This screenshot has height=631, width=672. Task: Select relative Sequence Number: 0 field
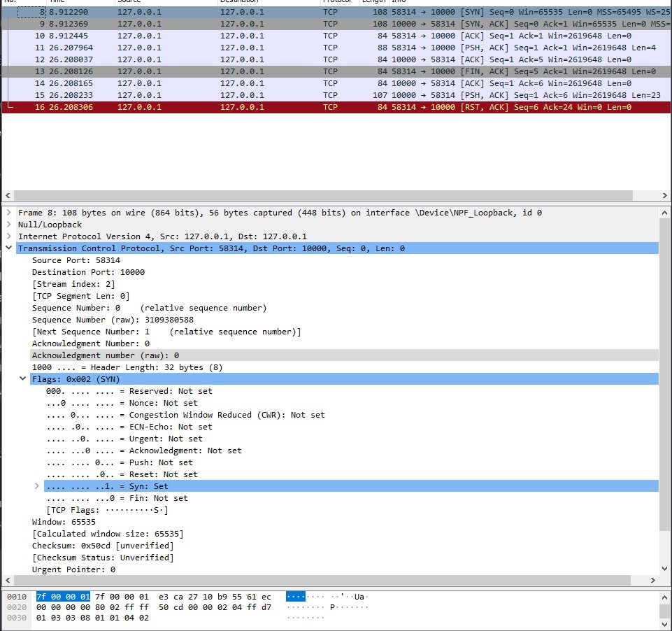click(x=149, y=309)
